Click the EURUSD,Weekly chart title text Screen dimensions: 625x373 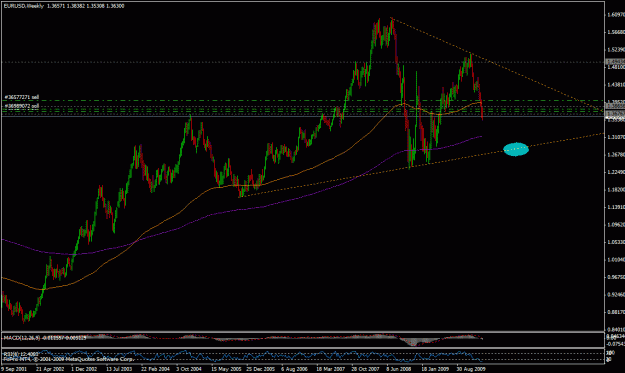[x=24, y=6]
